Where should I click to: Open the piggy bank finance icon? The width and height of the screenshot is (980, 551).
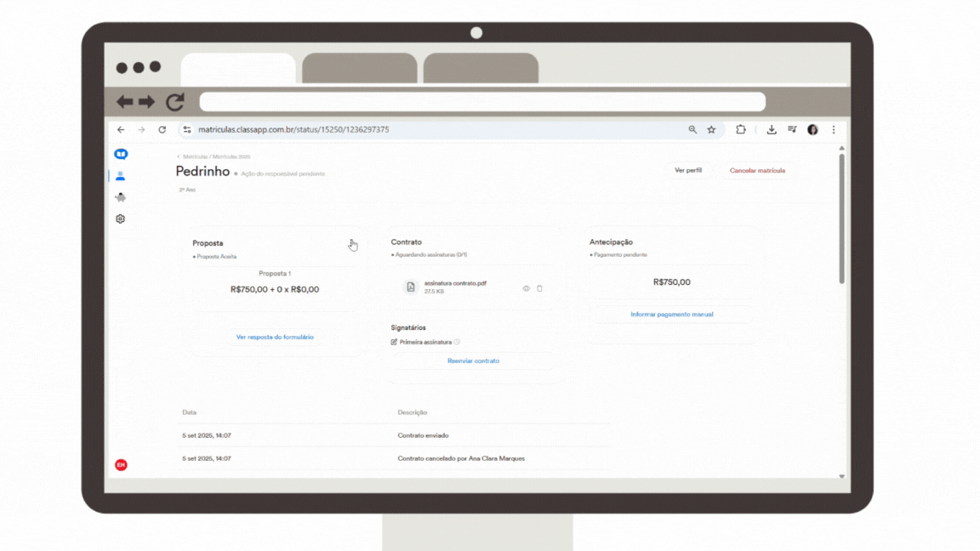click(121, 197)
